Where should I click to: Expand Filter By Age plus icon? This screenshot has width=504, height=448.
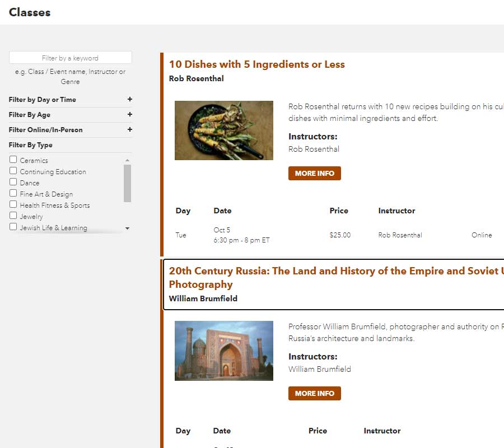click(x=130, y=114)
